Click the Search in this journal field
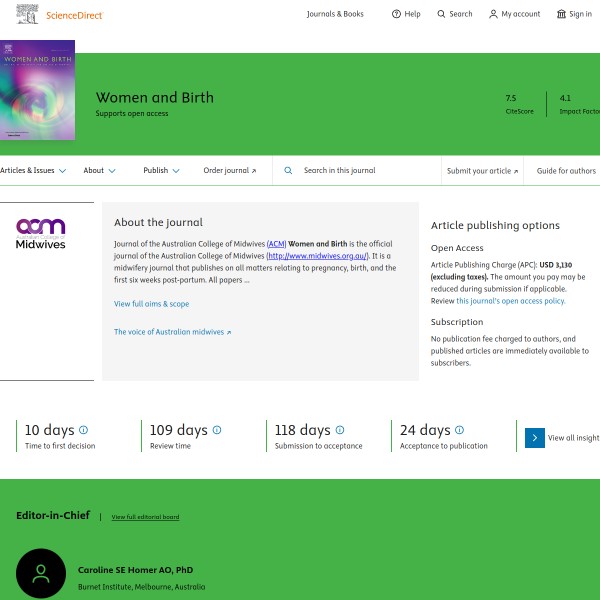The width and height of the screenshot is (600, 600). click(x=357, y=171)
